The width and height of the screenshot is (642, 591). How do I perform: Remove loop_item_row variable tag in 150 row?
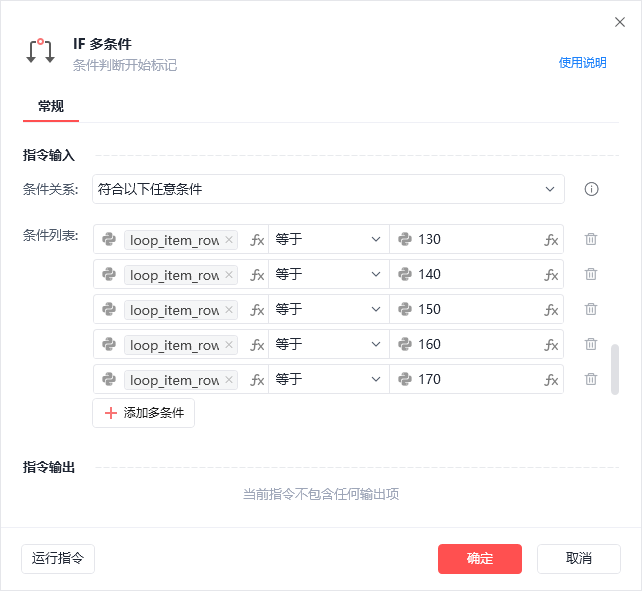(x=229, y=310)
